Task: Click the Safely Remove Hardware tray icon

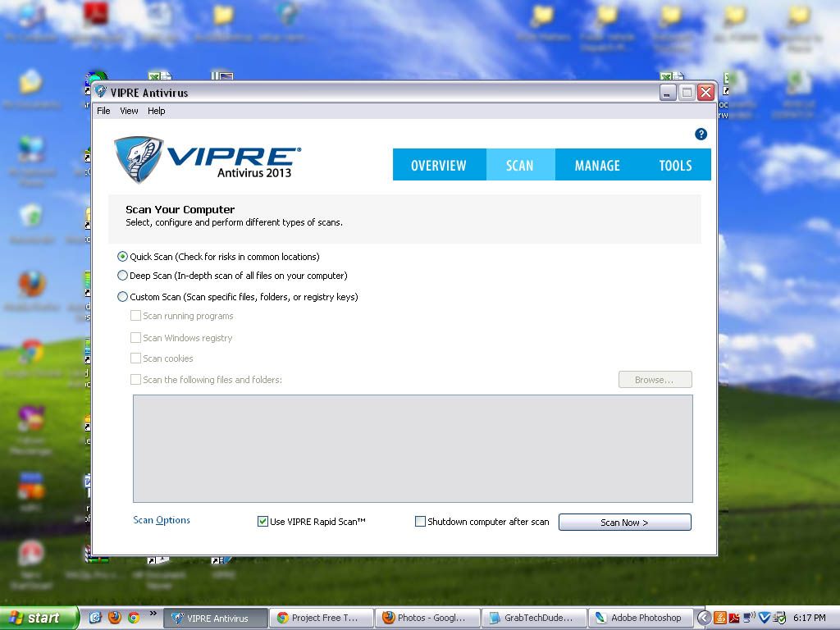Action: coord(779,618)
